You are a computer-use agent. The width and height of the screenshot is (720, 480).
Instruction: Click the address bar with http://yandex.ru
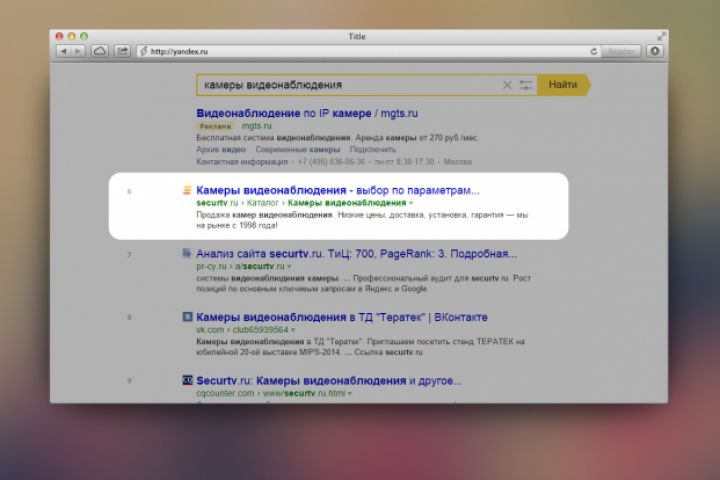coord(363,51)
